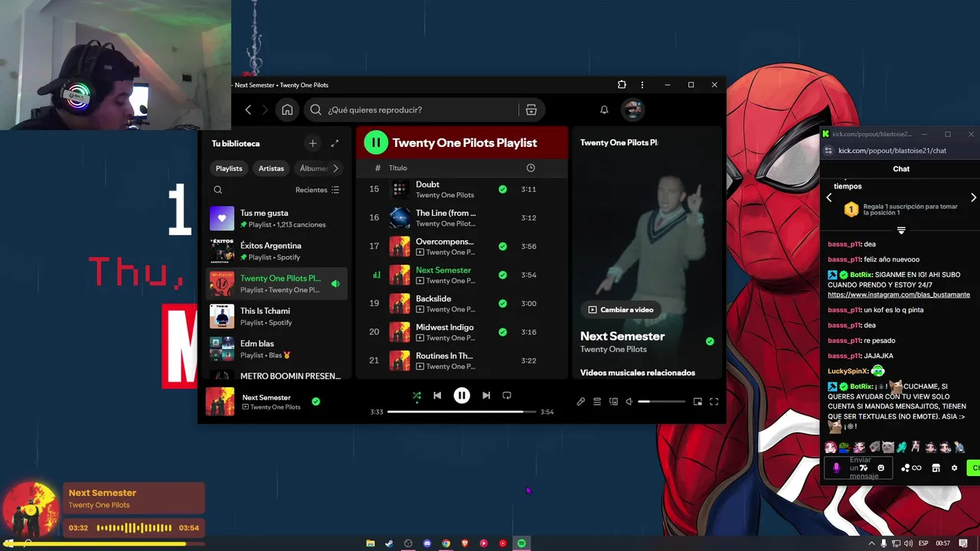Skip to next track

click(x=486, y=396)
